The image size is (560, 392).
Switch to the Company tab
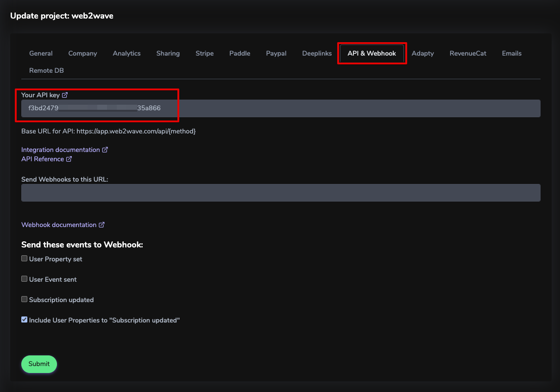[x=82, y=53]
